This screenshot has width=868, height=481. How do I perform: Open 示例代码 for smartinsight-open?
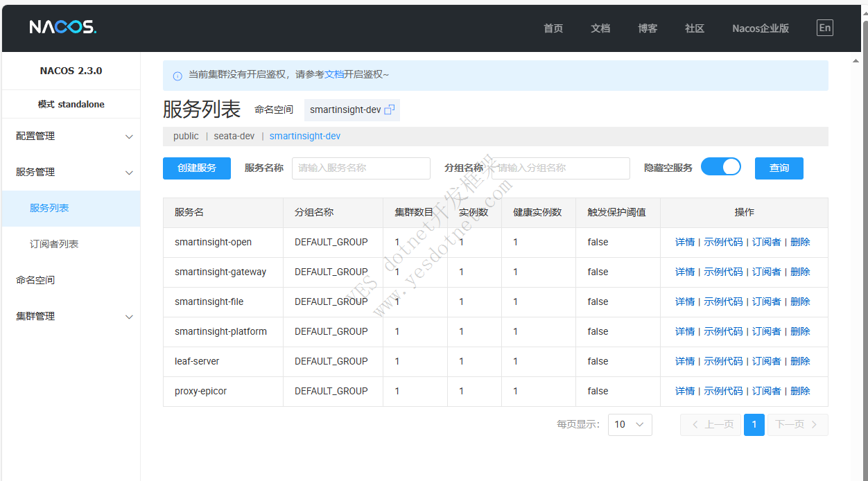pyautogui.click(x=723, y=243)
